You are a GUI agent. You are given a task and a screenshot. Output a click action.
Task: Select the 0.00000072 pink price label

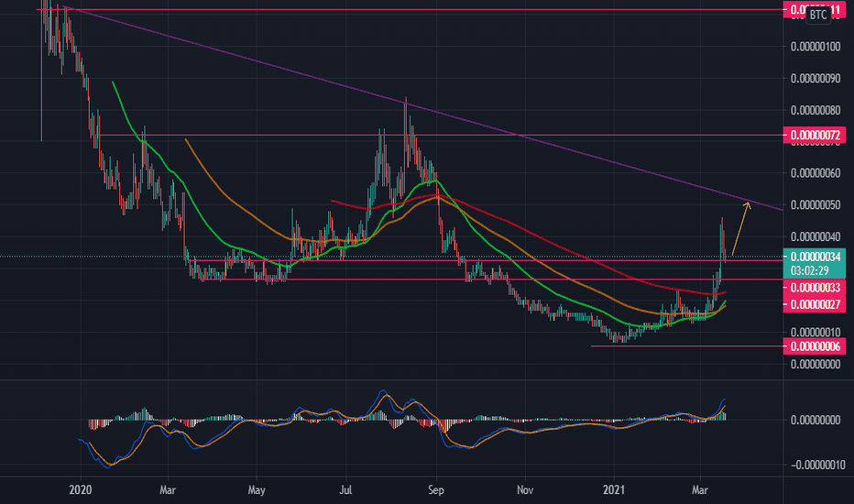tap(815, 135)
